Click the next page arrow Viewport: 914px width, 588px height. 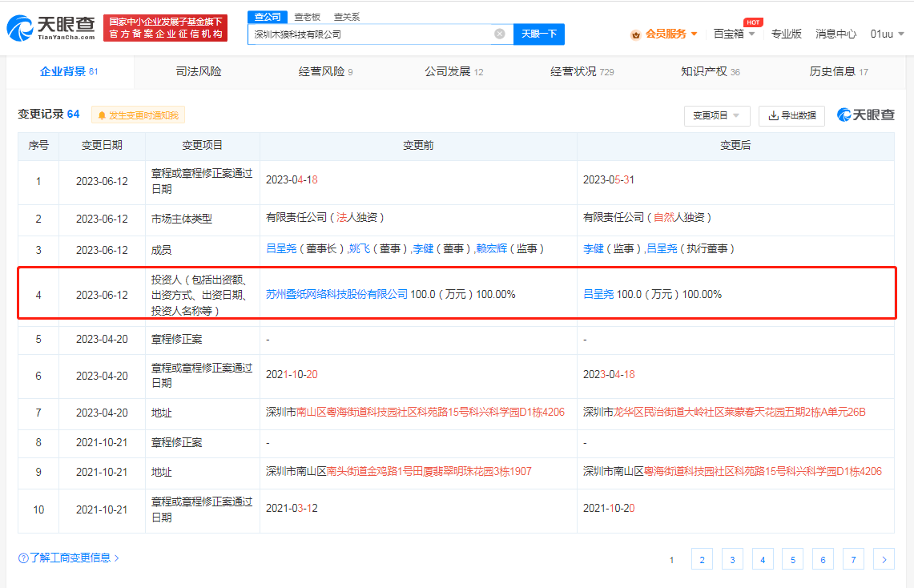pos(884,559)
